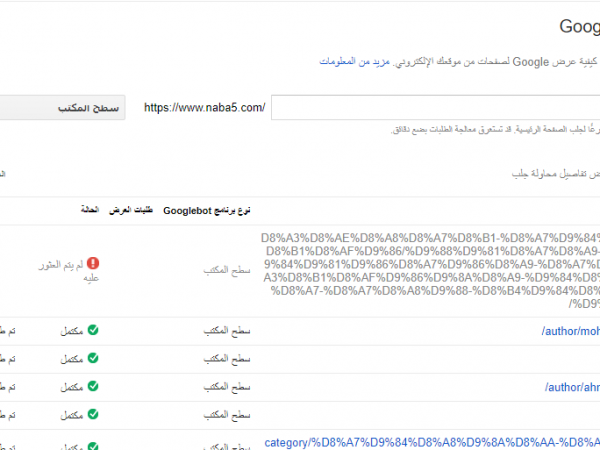Click the red not-found error icon
600x450 pixels.
click(94, 263)
